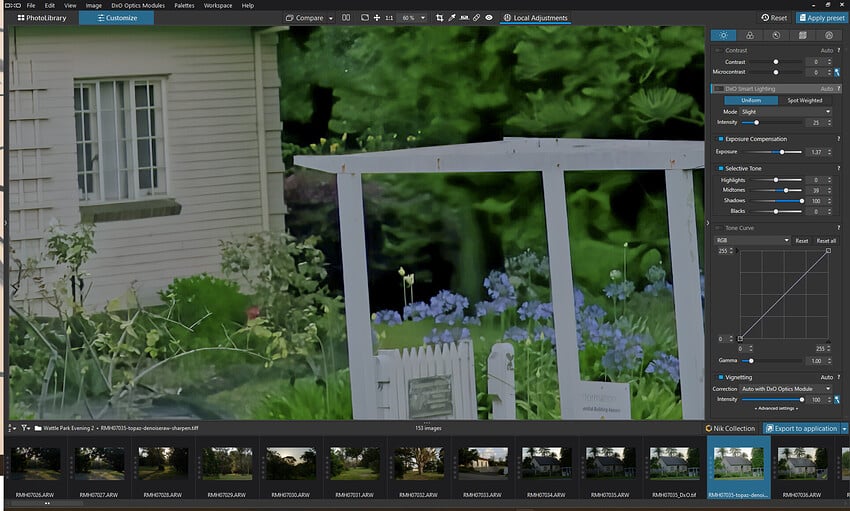Screen dimensions: 850x511
Task: Select the Horizon leveling tool
Action: [x=464, y=18]
